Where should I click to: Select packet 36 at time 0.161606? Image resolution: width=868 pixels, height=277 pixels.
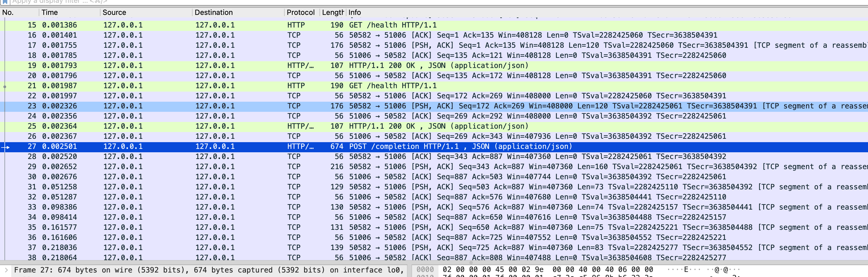pyautogui.click(x=434, y=238)
